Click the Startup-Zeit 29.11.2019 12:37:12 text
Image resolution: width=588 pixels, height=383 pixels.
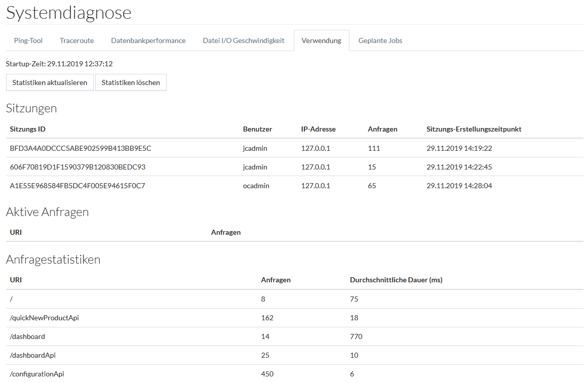click(x=59, y=64)
